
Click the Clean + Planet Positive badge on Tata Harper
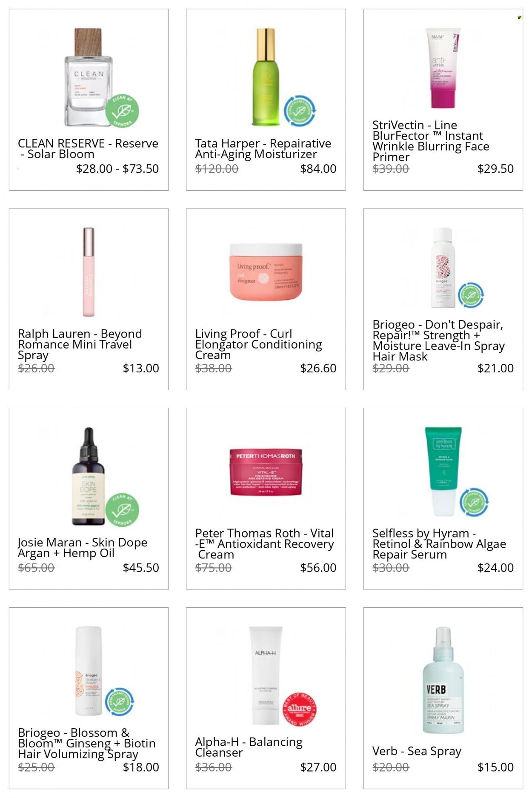pyautogui.click(x=300, y=111)
